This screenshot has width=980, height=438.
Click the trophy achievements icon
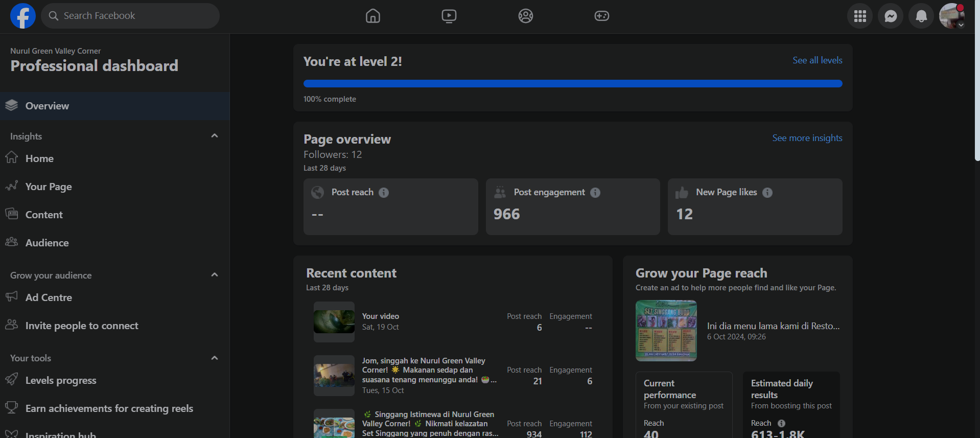pos(11,407)
